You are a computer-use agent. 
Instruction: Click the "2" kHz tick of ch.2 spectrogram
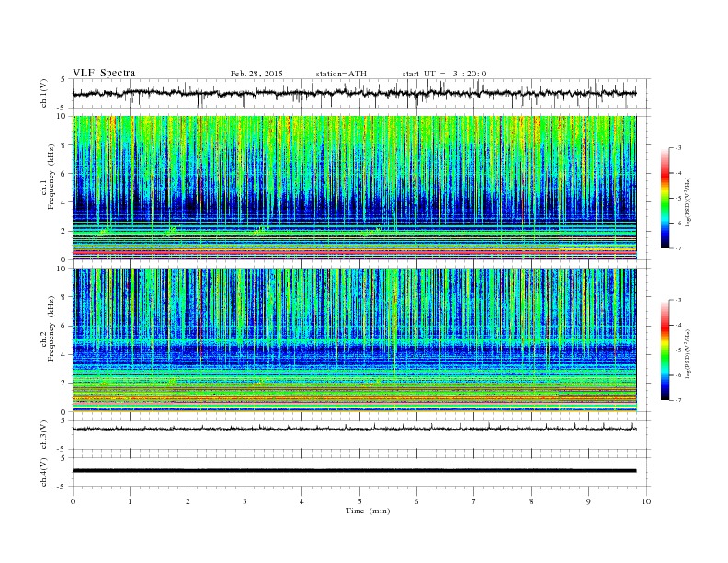pyautogui.click(x=64, y=384)
